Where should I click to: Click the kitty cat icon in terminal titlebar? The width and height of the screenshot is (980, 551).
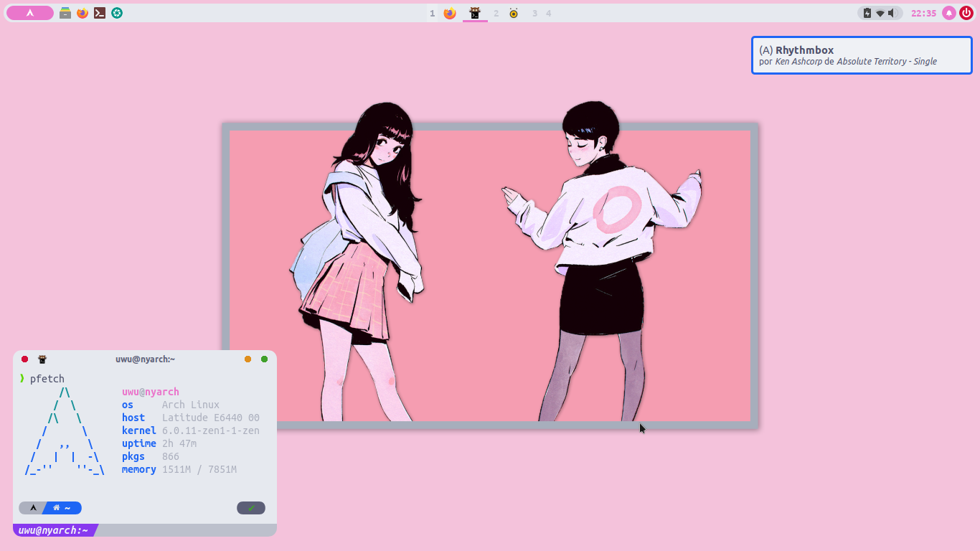42,359
